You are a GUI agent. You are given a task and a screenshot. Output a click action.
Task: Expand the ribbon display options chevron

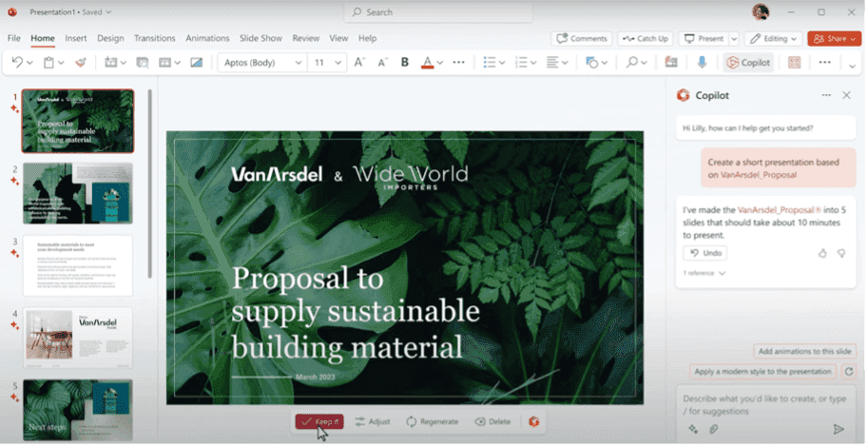pyautogui.click(x=853, y=66)
